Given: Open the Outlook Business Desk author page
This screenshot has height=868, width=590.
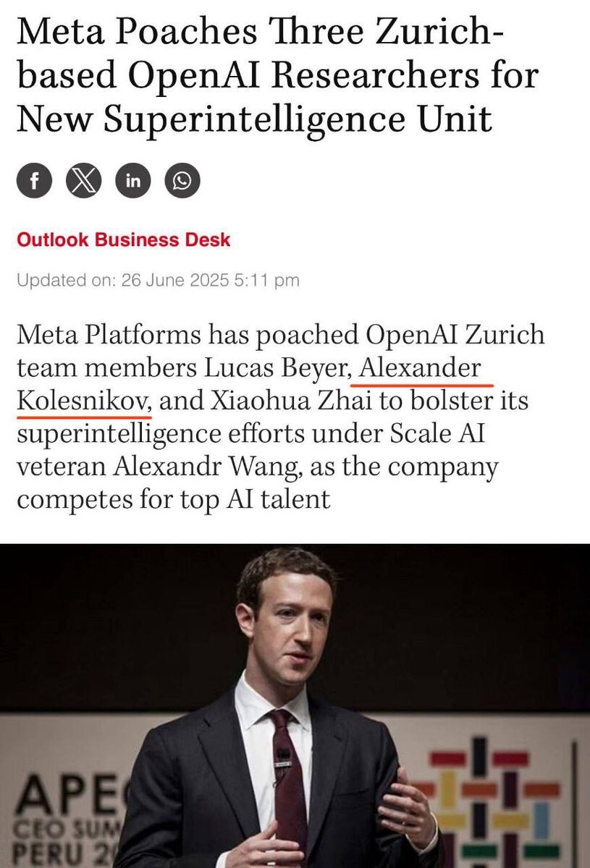Looking at the screenshot, I should pyautogui.click(x=124, y=239).
